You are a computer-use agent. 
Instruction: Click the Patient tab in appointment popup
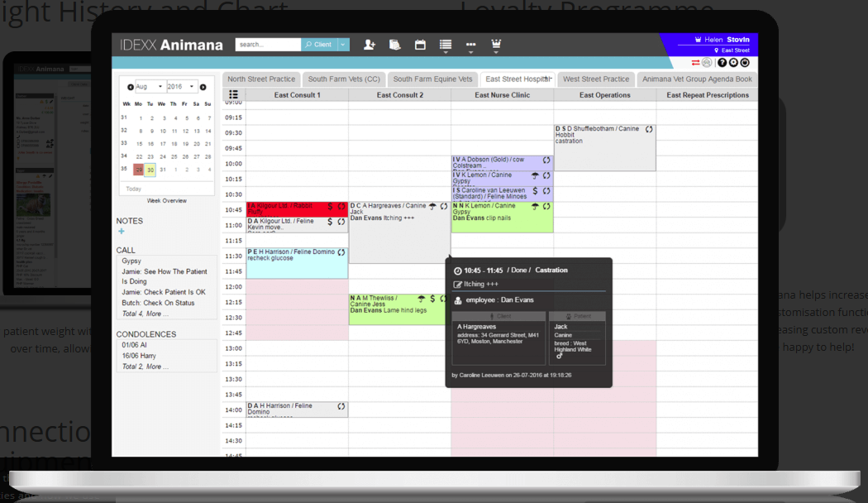point(577,316)
